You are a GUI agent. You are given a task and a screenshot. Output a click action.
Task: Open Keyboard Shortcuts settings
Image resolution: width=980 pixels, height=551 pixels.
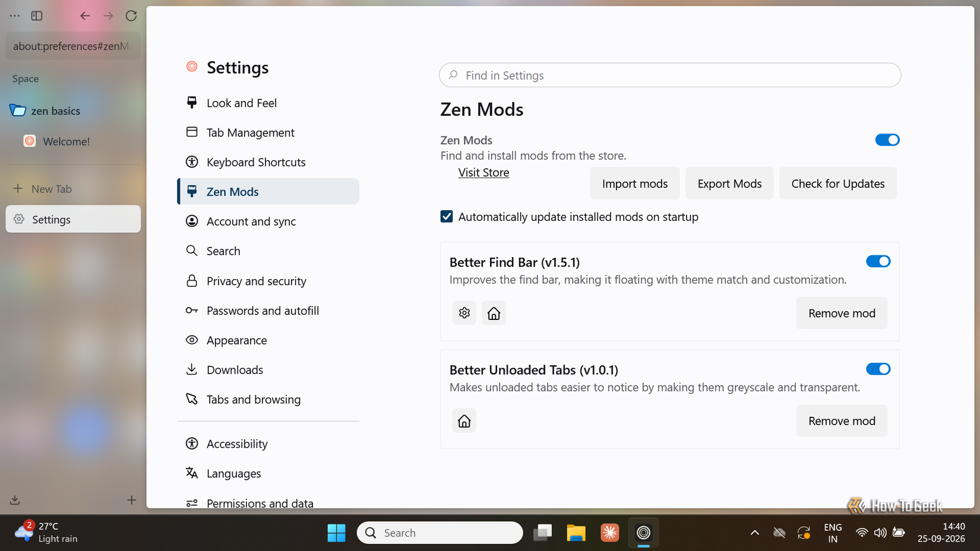(x=268, y=162)
